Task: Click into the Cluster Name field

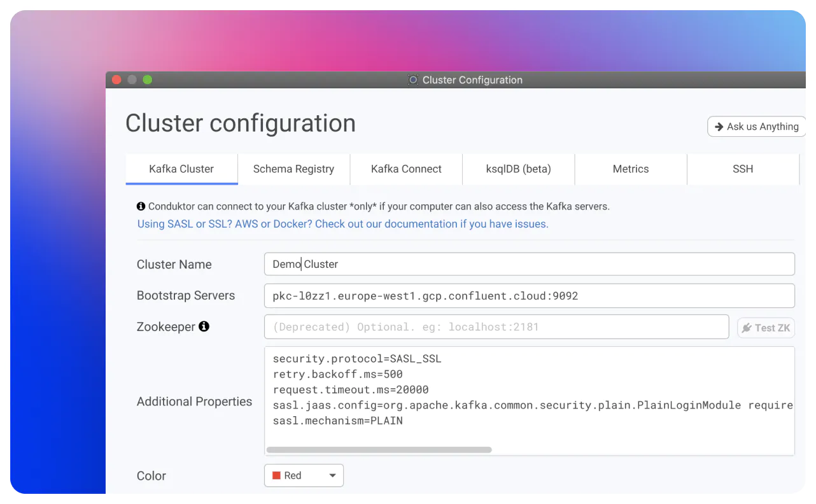Action: coord(530,264)
